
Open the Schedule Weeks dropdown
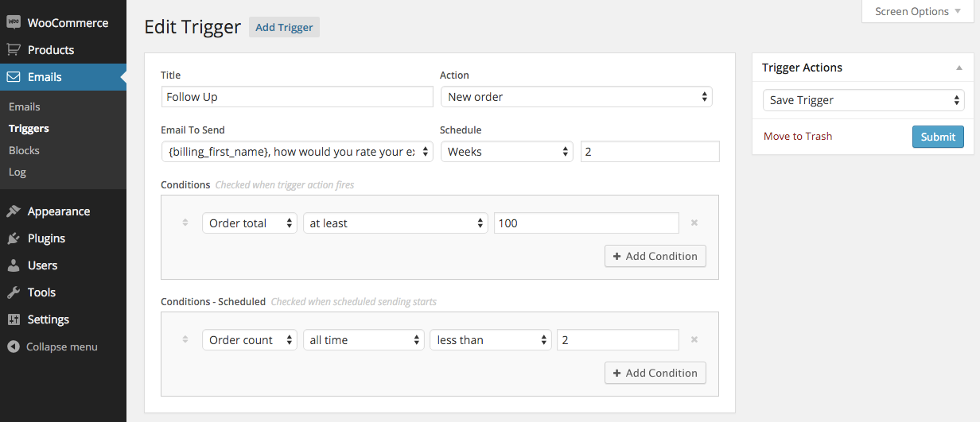[x=507, y=152]
